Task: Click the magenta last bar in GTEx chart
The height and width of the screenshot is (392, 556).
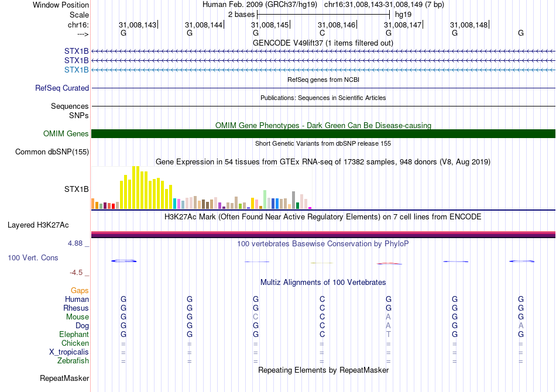Action: click(310, 208)
